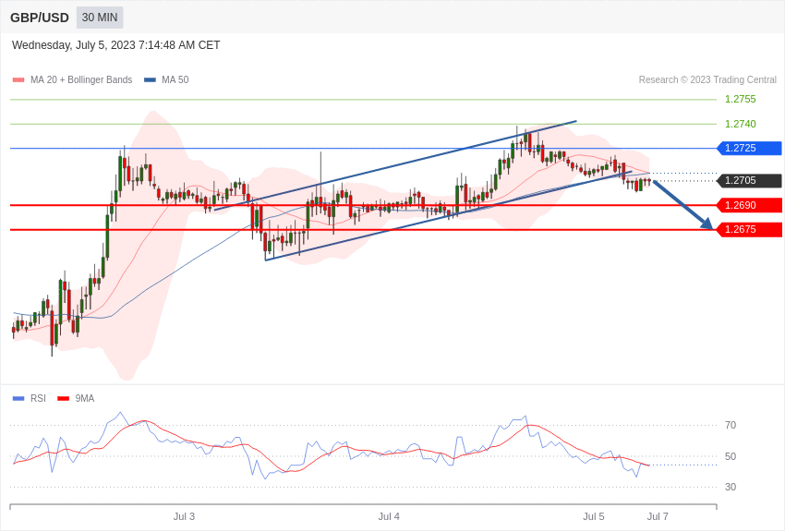Click the MA 20 + Bollinger Bands legend label

pyautogui.click(x=81, y=79)
